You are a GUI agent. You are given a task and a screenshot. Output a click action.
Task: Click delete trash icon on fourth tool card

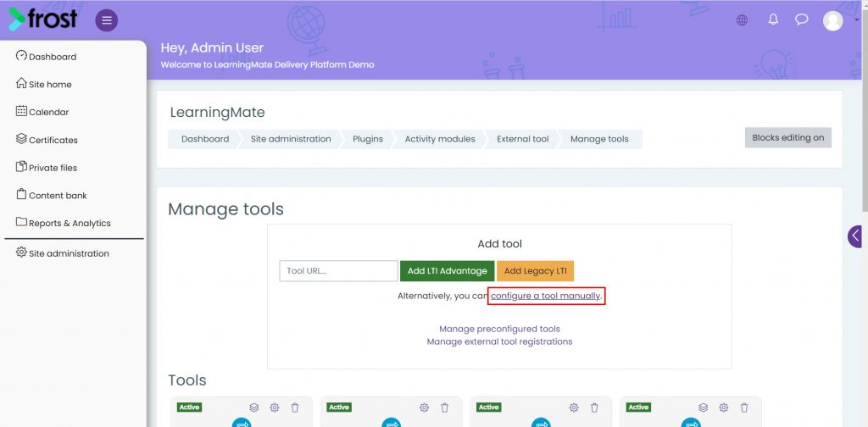[x=744, y=408]
